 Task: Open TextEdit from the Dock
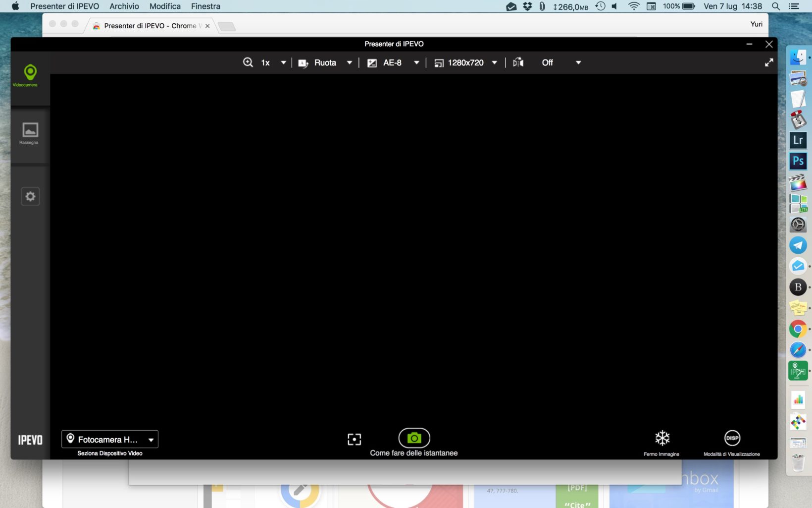[x=798, y=99]
